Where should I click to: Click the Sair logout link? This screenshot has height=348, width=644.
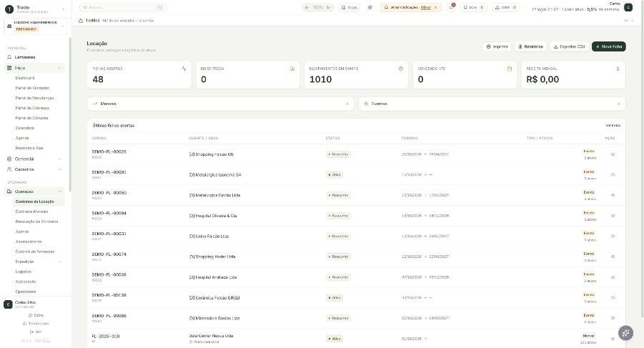click(36, 332)
